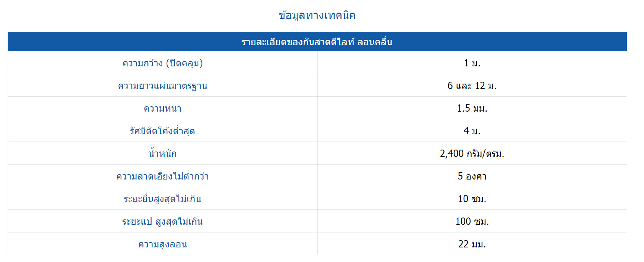
Task: Select the ความยาวแผ่นมาตรฐาน row label
Action: [162, 86]
